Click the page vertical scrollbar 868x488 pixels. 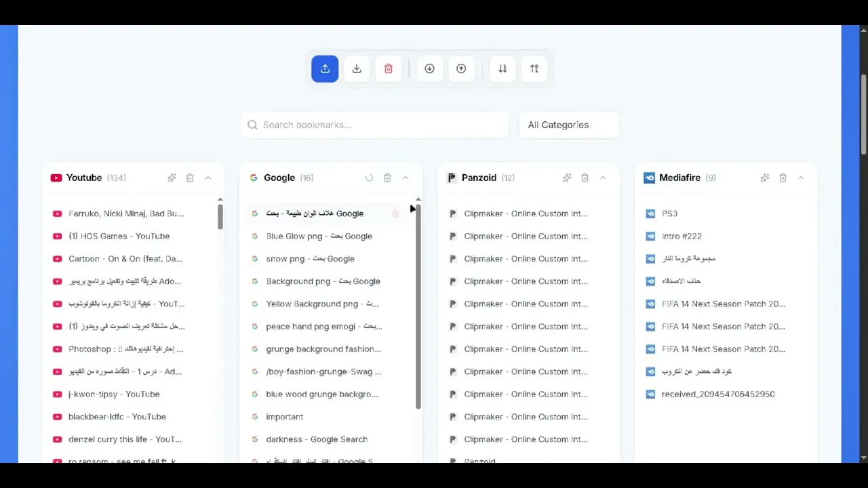[x=864, y=114]
